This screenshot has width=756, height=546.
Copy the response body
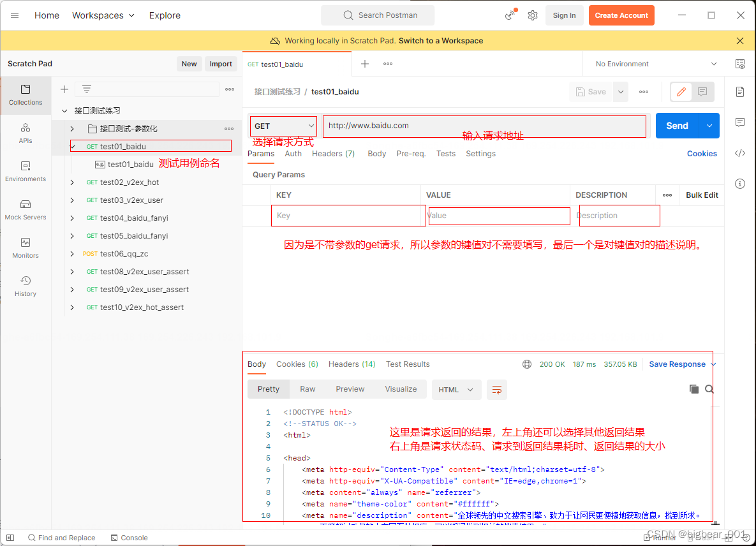pyautogui.click(x=694, y=389)
